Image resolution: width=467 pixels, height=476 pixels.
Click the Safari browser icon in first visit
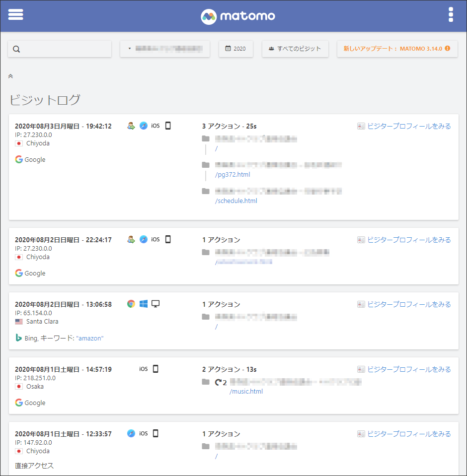click(144, 126)
